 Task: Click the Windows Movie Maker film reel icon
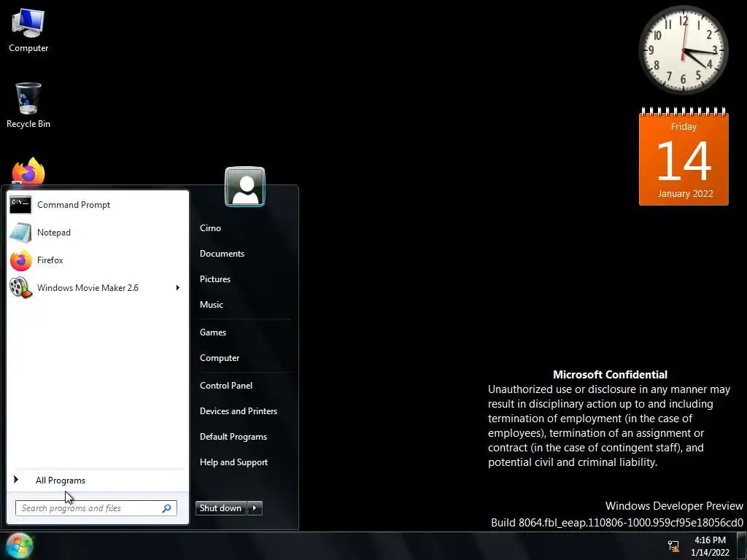click(20, 287)
